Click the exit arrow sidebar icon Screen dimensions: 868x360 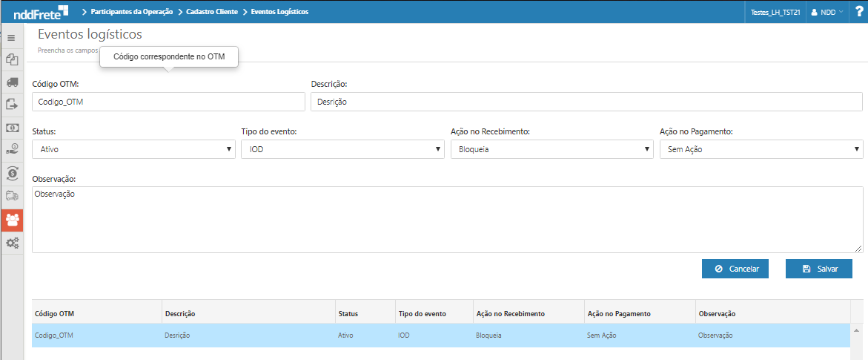12,105
